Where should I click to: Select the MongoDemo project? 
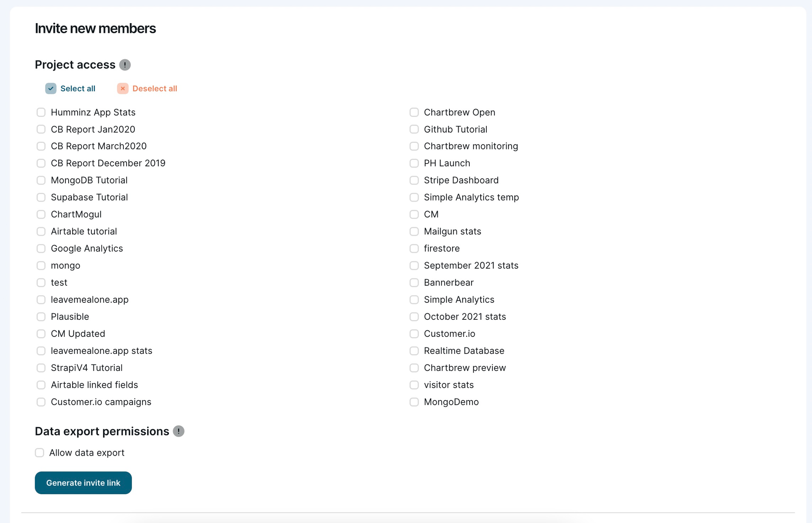[414, 402]
